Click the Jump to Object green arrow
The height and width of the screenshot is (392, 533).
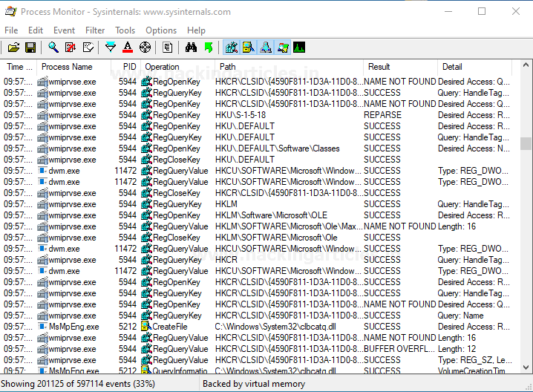(209, 48)
